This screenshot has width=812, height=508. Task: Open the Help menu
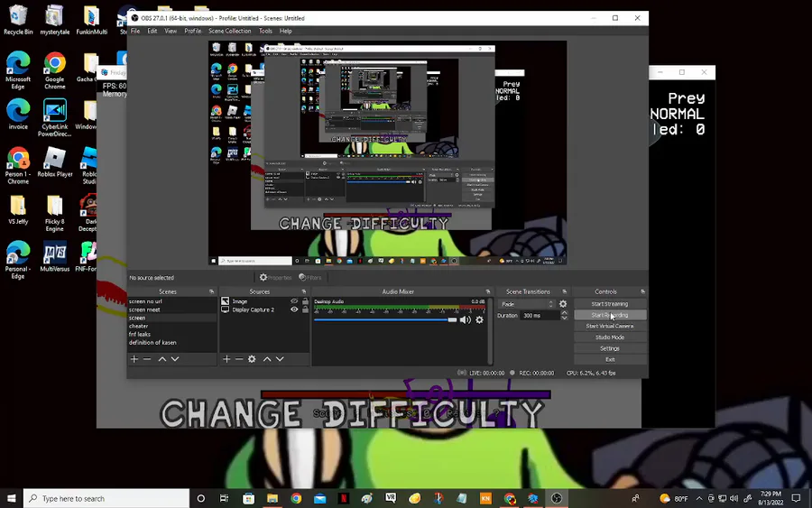(285, 31)
